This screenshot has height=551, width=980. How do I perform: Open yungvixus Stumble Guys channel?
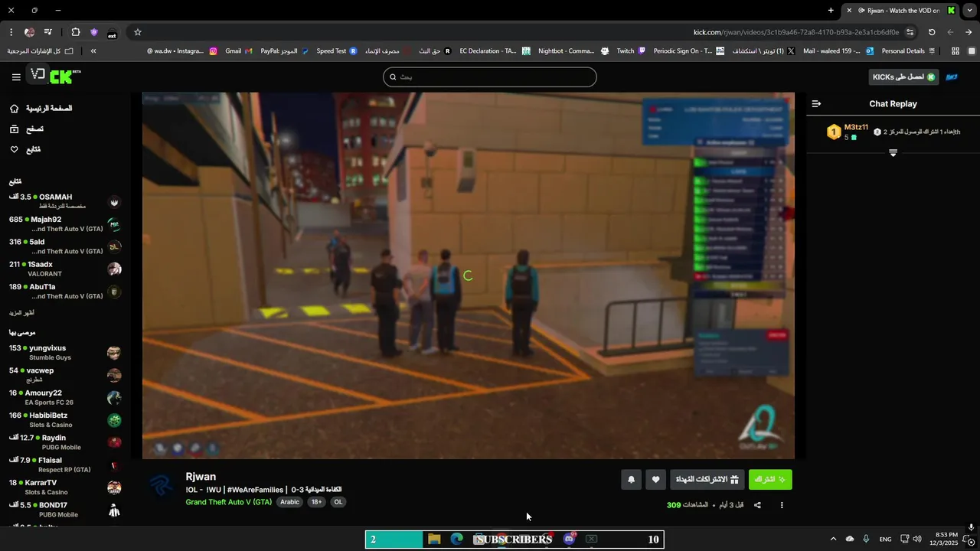coord(65,353)
